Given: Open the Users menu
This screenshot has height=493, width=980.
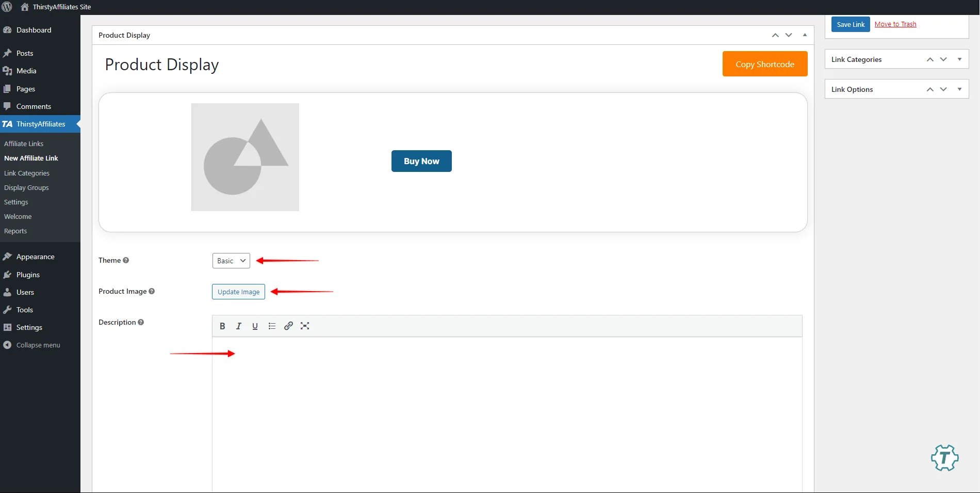Looking at the screenshot, I should (x=40, y=292).
